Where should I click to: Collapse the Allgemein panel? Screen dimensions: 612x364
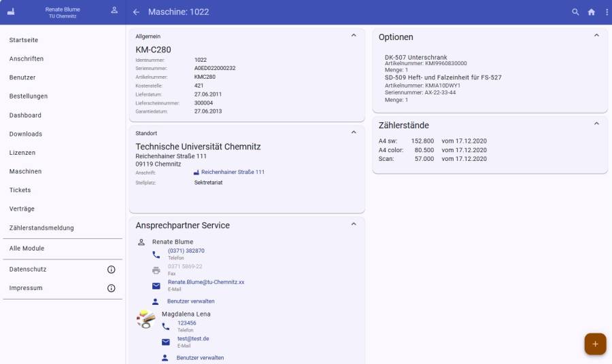tap(353, 35)
